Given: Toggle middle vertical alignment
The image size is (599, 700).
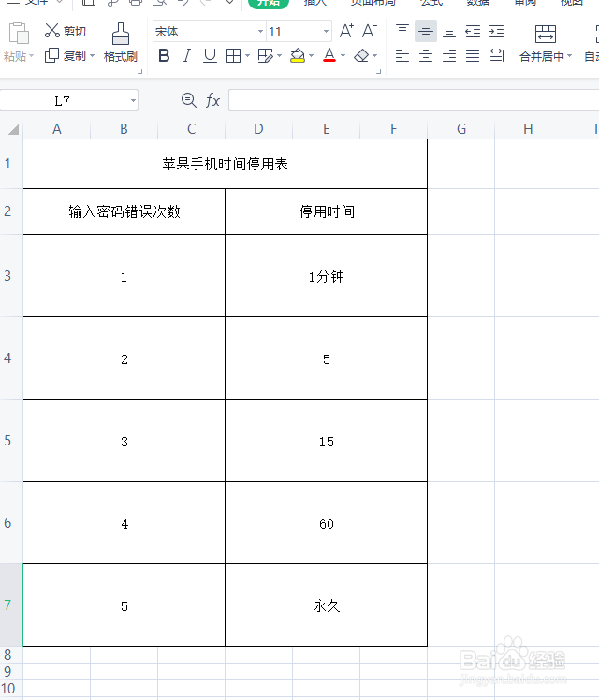Looking at the screenshot, I should 425,31.
